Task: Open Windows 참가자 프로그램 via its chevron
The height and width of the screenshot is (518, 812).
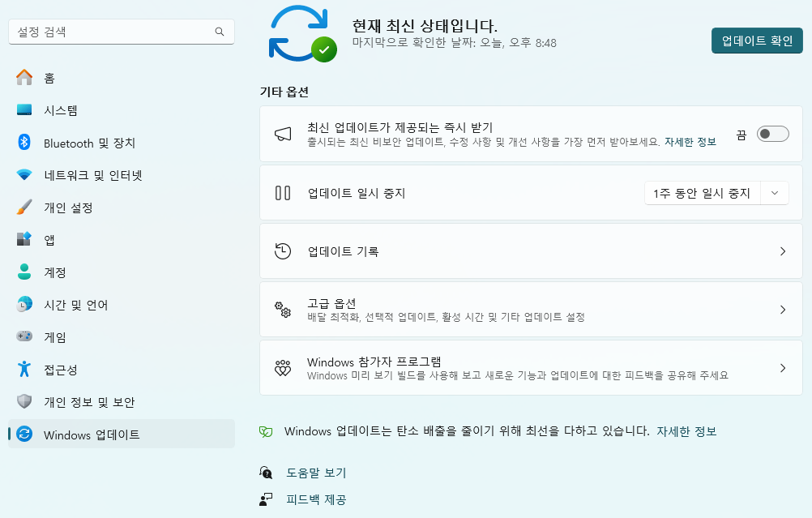Action: 783,368
